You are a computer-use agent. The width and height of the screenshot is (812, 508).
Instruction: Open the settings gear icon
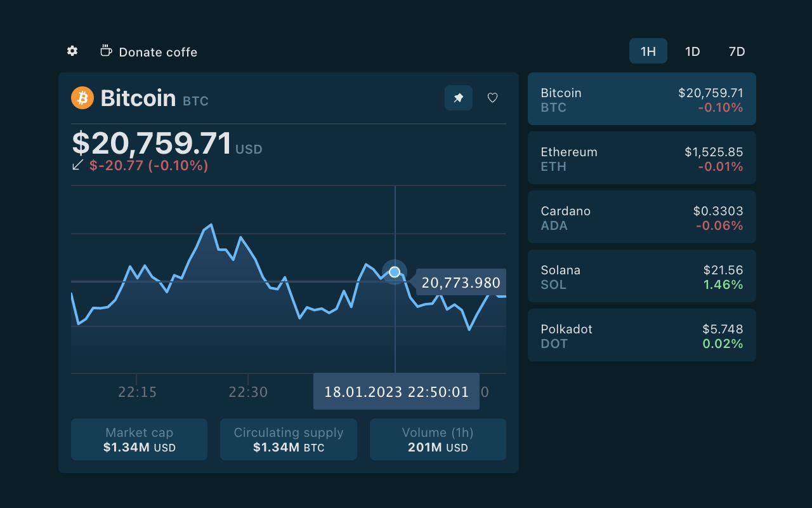72,51
